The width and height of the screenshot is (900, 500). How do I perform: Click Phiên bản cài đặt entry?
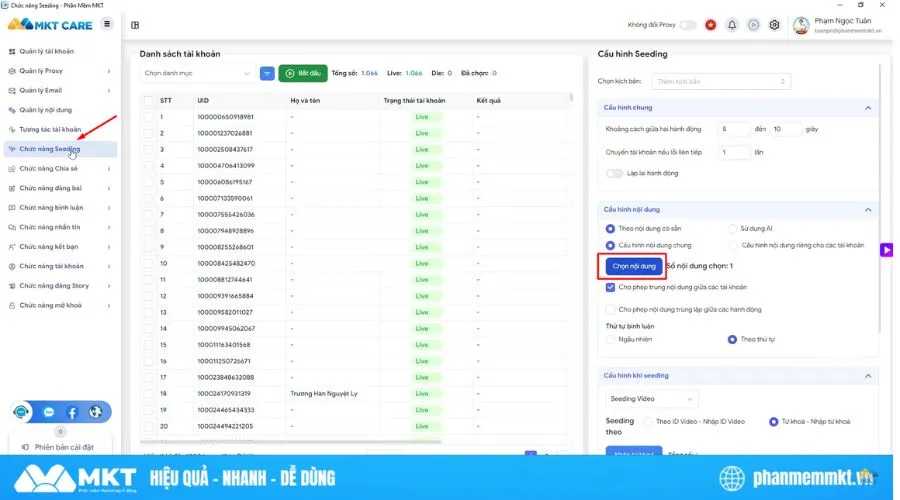59,447
